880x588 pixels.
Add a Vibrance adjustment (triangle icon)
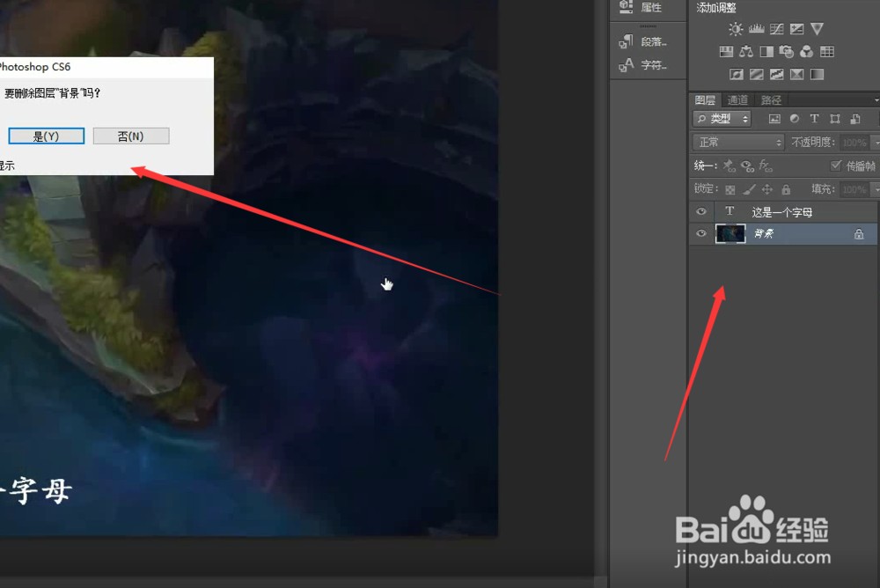coord(818,29)
